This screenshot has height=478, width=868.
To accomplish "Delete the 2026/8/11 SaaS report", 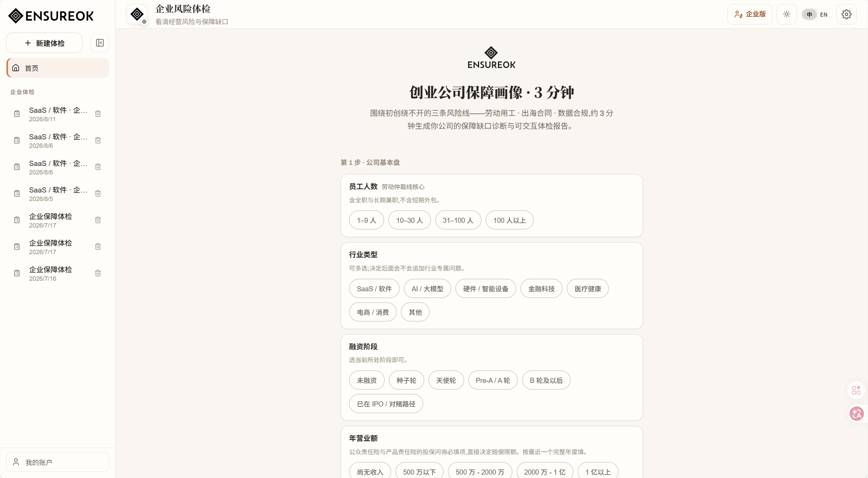I will [x=98, y=114].
